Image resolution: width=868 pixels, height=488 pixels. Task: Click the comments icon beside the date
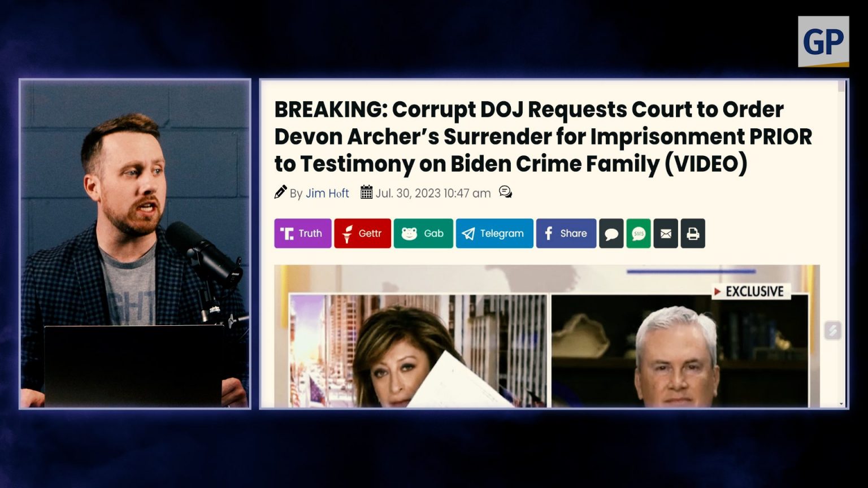505,193
